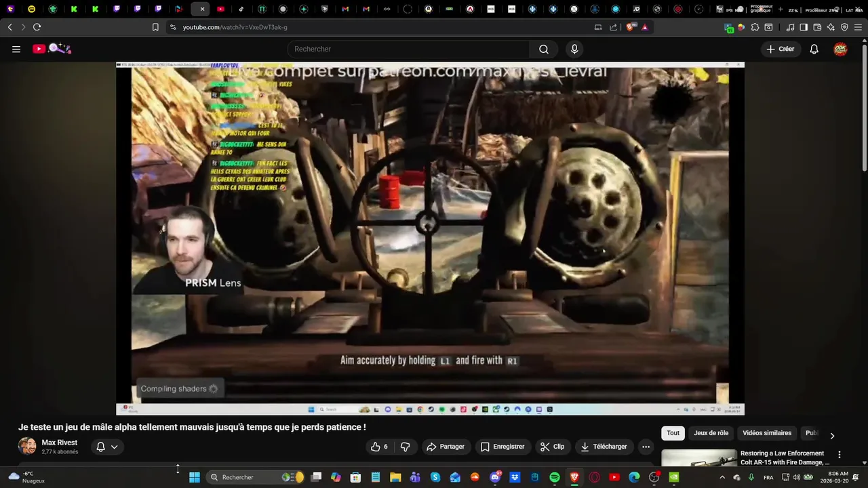Show next filter chips with the chevron

click(832, 435)
